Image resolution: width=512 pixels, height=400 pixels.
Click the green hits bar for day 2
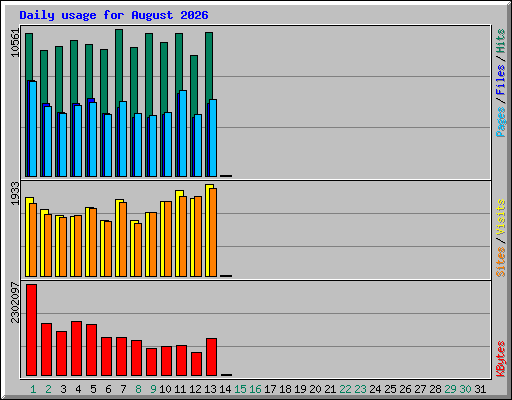pyautogui.click(x=44, y=77)
